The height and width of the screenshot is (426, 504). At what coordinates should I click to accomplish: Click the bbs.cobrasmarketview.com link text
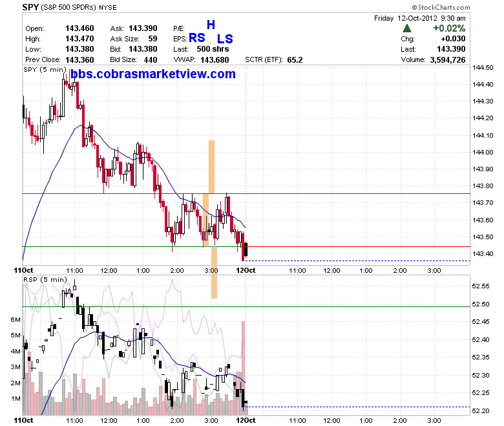pos(153,74)
